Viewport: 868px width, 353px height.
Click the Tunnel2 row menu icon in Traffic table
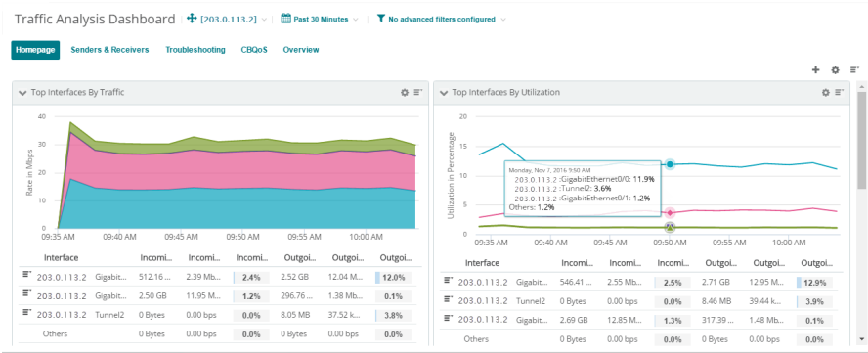click(26, 313)
